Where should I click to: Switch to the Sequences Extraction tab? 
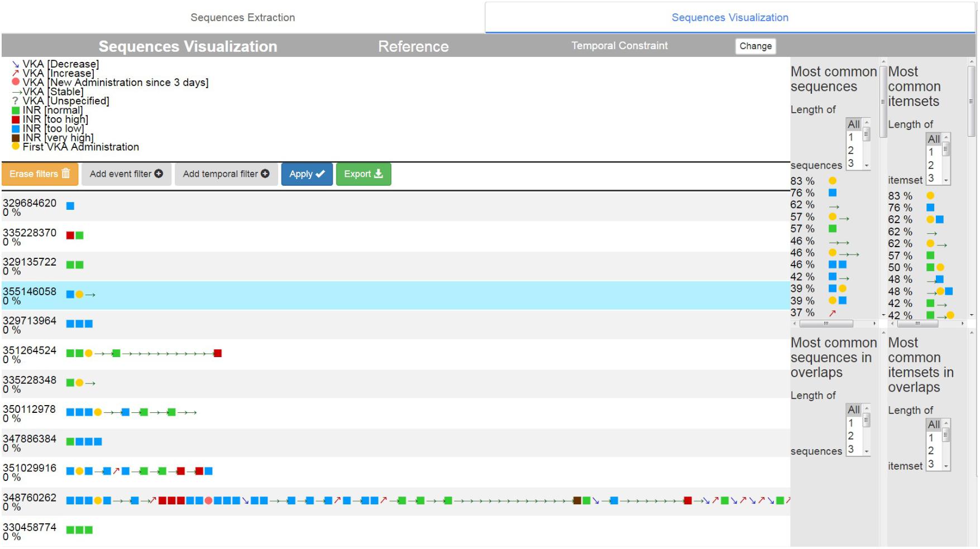(242, 17)
